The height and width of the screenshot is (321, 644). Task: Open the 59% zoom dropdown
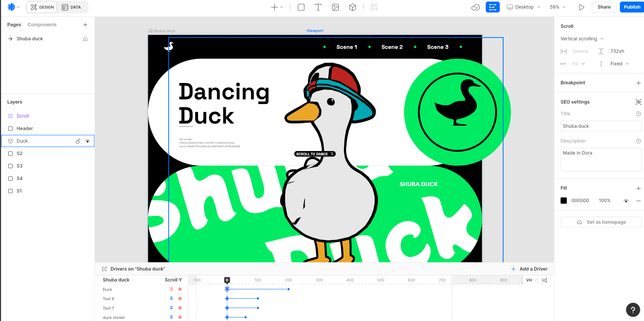pyautogui.click(x=557, y=7)
